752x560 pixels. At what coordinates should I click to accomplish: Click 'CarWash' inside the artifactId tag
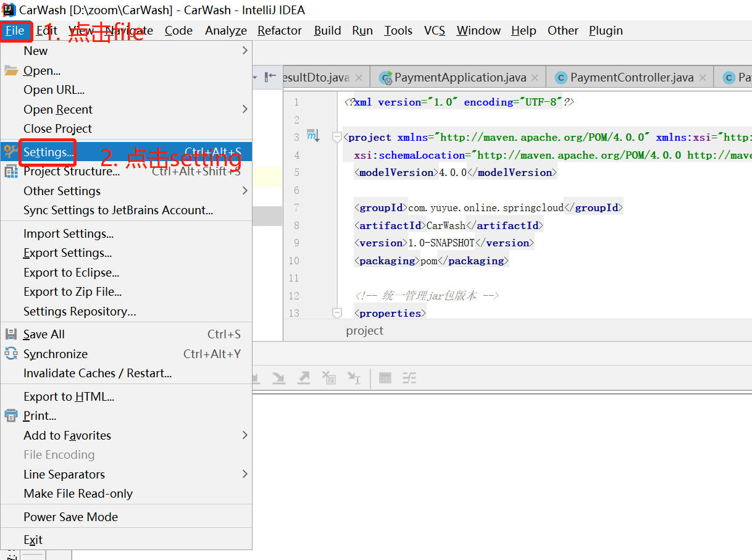tap(446, 225)
